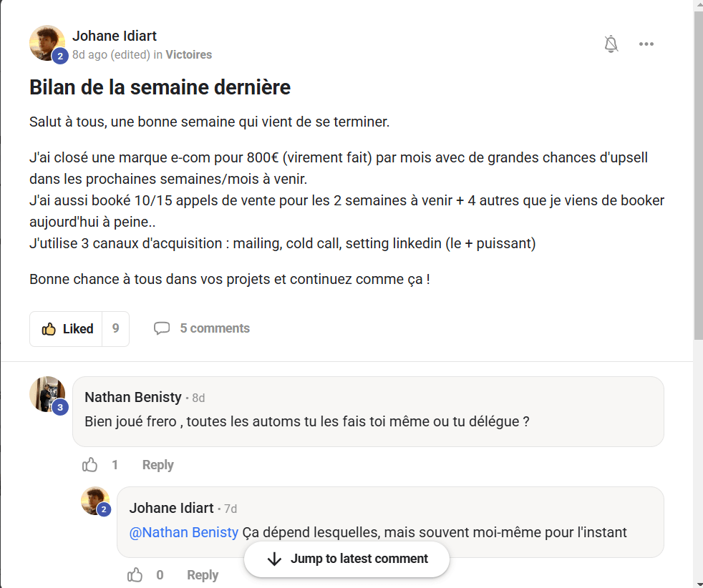View the 9 likes count
Screen dimensions: 703x588
[115, 329]
